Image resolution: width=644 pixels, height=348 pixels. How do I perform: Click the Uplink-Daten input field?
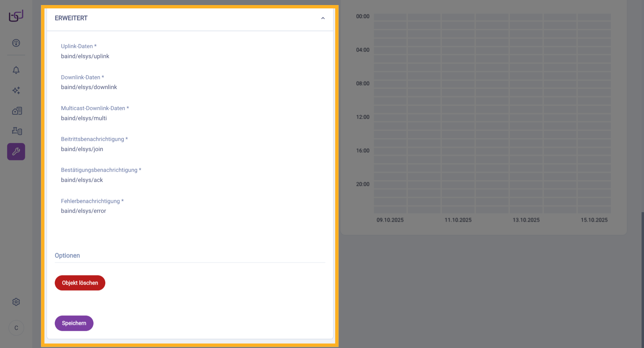click(188, 56)
